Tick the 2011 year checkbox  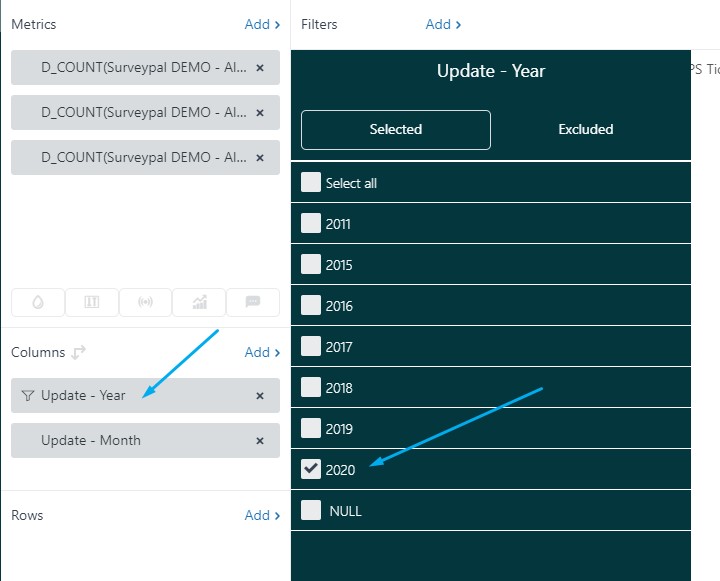311,223
